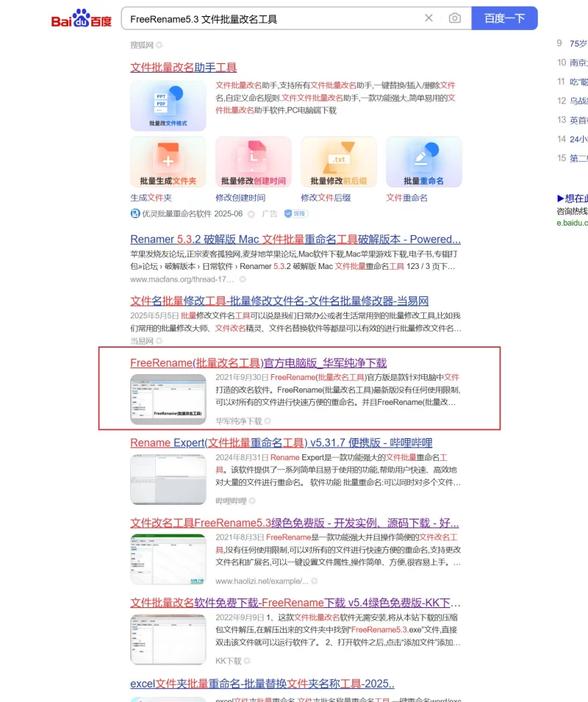Open camera image search icon
Viewport: 588px width, 702px height.
[455, 18]
